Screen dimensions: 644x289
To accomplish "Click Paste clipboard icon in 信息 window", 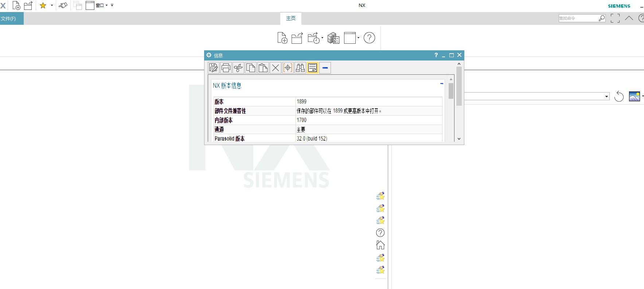I will click(263, 68).
